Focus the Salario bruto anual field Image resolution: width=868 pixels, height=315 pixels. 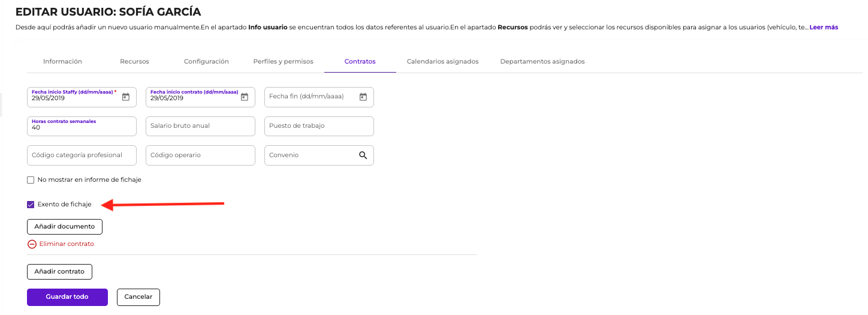[200, 126]
